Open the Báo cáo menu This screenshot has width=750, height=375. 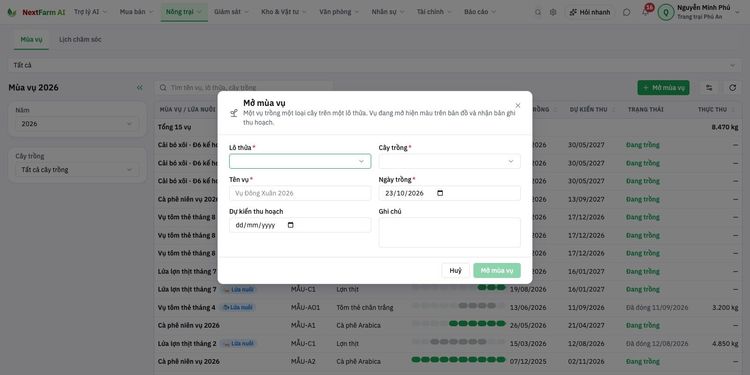pyautogui.click(x=480, y=12)
